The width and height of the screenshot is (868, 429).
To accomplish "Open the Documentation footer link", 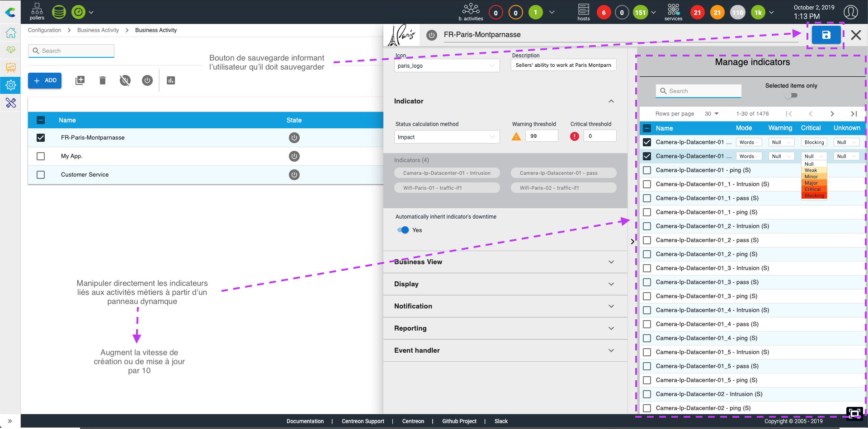I will (x=305, y=421).
